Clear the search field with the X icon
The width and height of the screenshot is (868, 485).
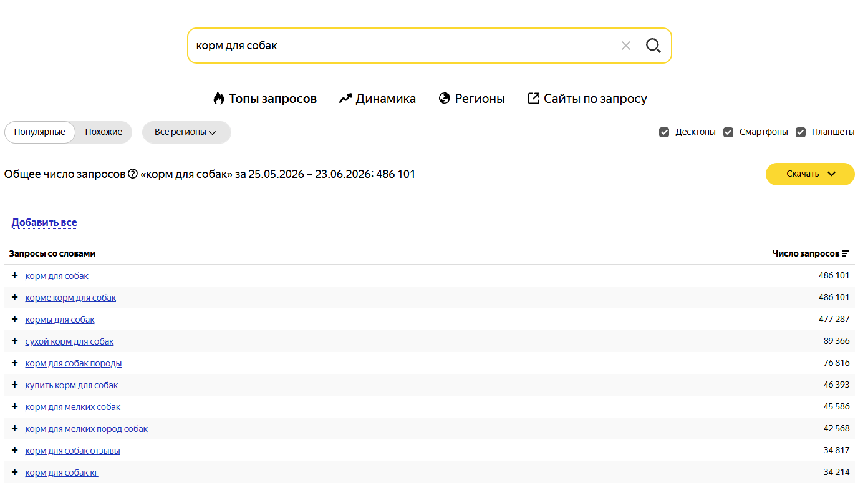click(626, 46)
